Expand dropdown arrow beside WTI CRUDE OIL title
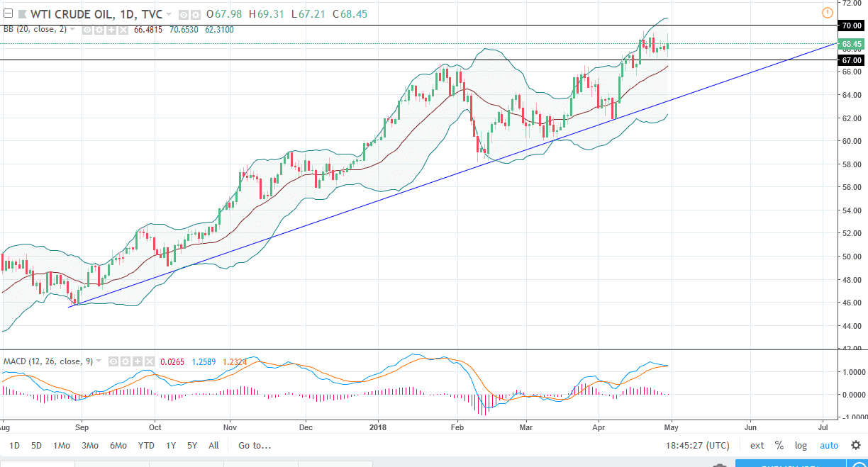 169,14
